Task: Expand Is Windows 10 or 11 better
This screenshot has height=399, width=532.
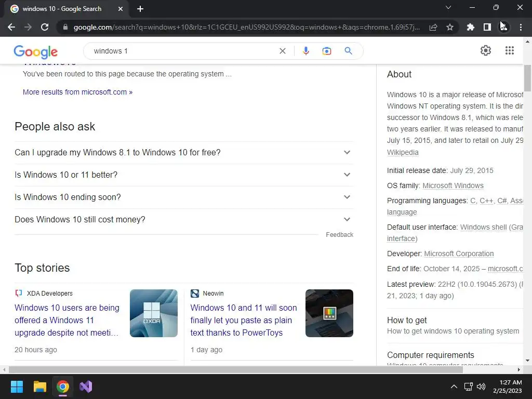Action: point(184,175)
